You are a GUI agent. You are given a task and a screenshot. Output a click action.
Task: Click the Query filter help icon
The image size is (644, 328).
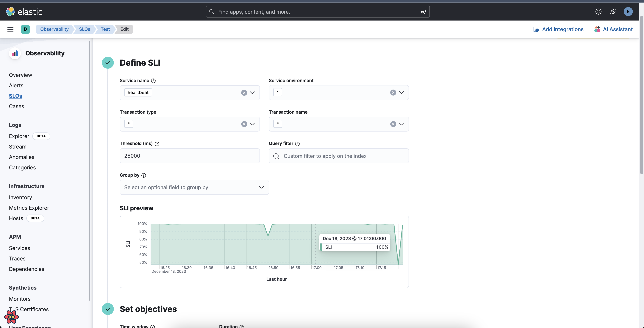click(x=297, y=144)
